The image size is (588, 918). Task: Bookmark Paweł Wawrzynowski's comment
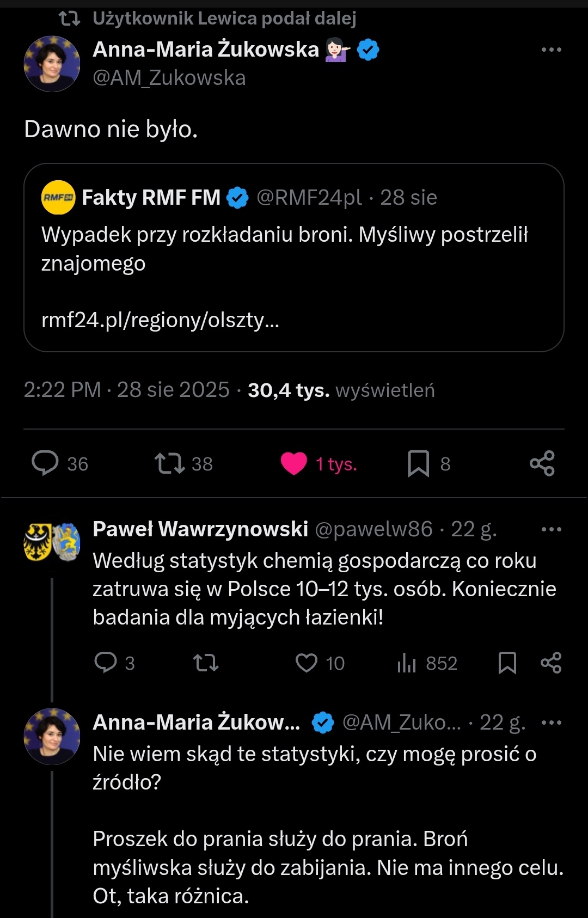click(507, 663)
